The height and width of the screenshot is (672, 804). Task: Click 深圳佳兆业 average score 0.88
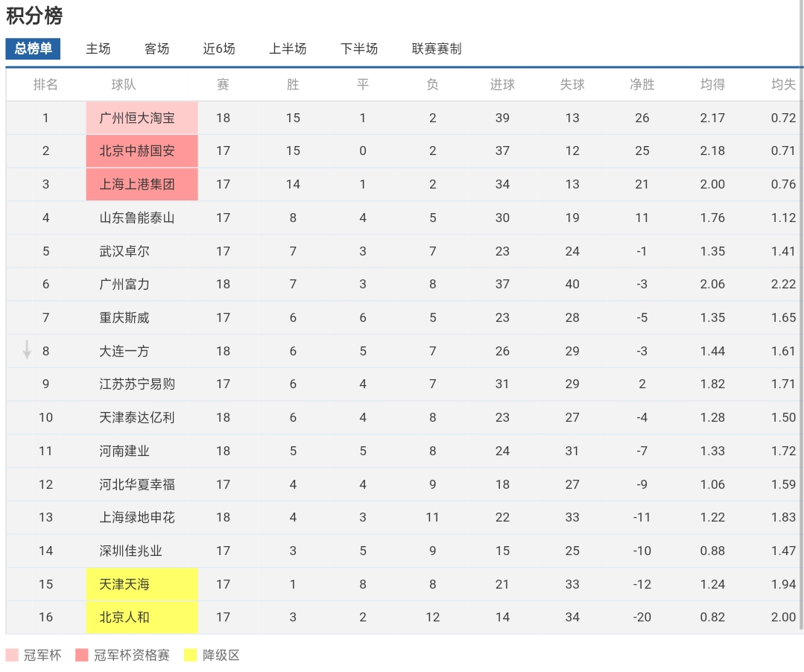tap(713, 551)
